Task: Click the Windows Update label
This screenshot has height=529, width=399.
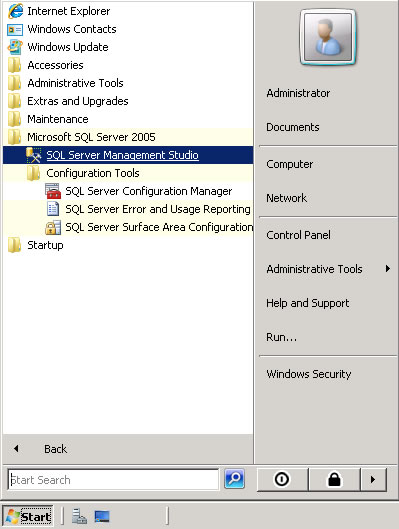Action: (68, 47)
